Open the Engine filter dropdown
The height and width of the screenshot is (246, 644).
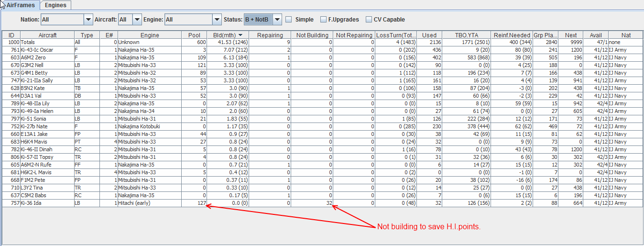click(217, 20)
